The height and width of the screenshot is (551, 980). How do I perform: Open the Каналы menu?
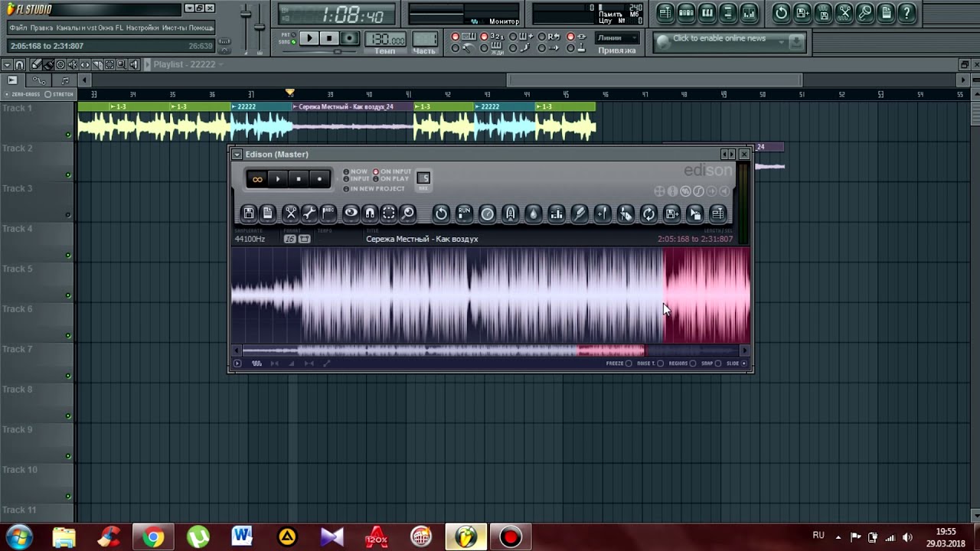77,28
